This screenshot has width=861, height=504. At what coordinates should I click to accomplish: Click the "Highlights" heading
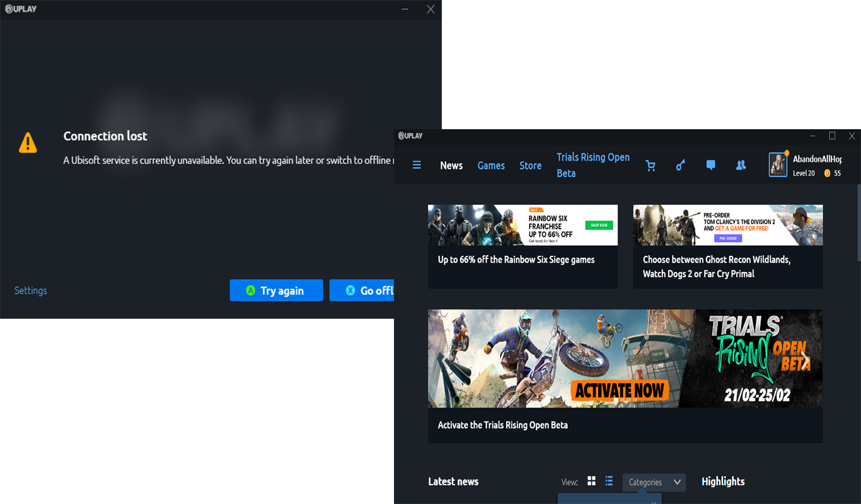click(x=723, y=481)
